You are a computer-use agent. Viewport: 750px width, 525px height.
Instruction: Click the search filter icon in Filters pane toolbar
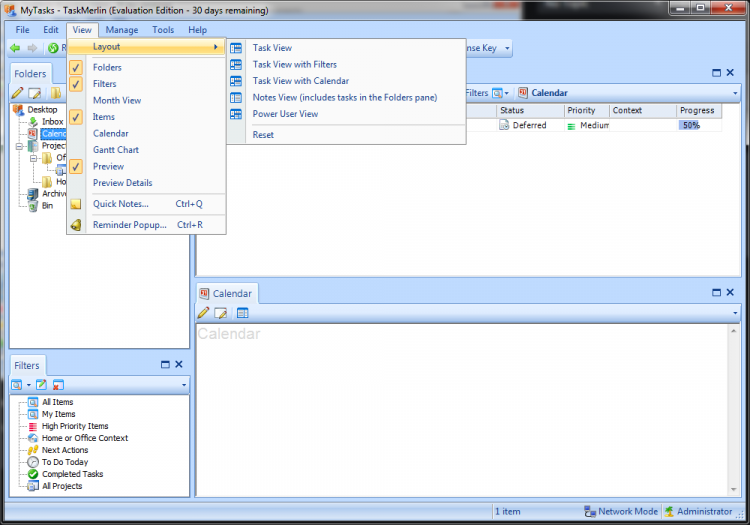pos(17,384)
